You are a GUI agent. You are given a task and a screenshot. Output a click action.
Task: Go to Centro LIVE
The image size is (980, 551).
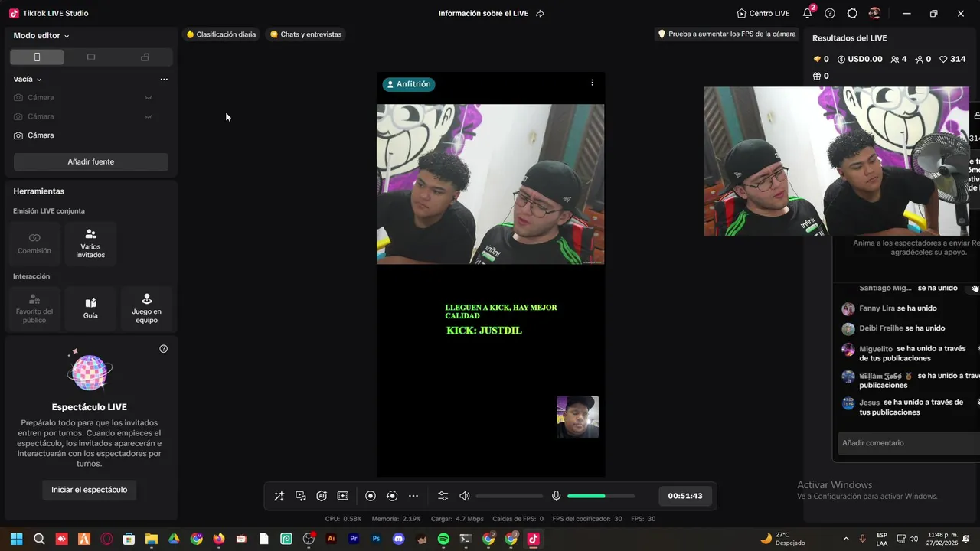point(763,14)
